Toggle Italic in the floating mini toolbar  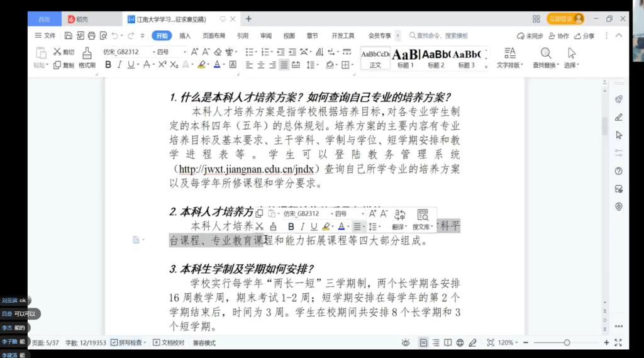point(302,227)
